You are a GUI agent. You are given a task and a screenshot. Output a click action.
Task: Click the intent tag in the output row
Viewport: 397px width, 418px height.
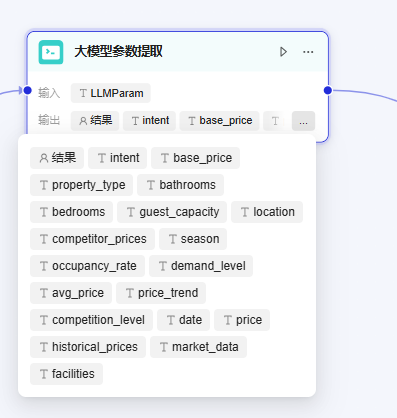(149, 121)
